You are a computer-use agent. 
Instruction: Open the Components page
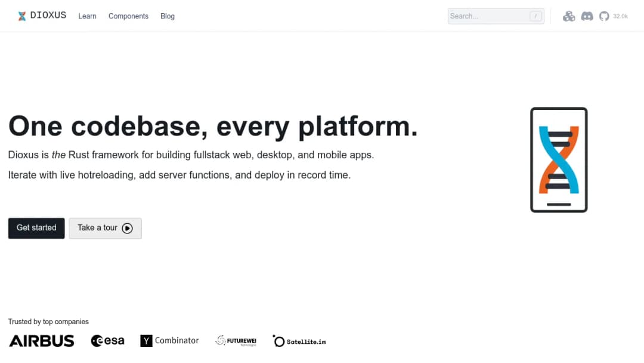coord(128,16)
